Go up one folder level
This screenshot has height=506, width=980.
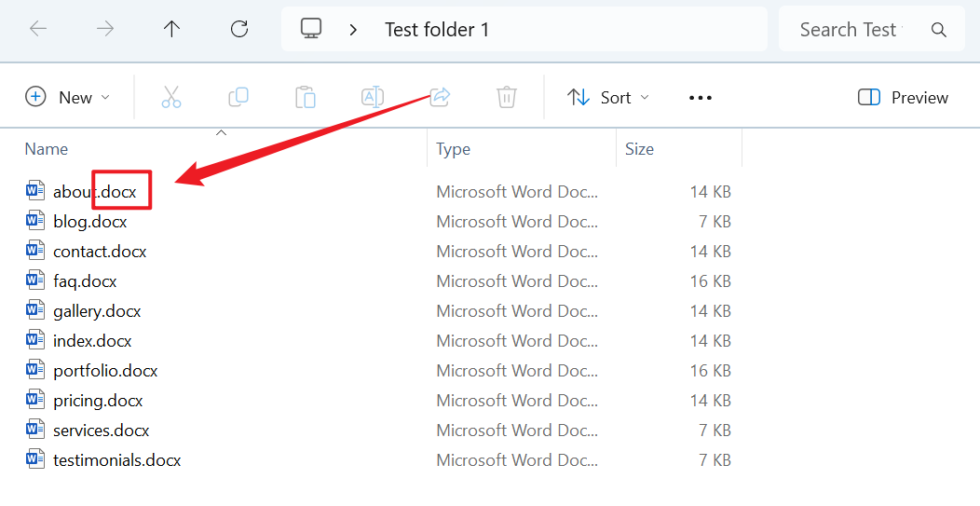tap(172, 29)
